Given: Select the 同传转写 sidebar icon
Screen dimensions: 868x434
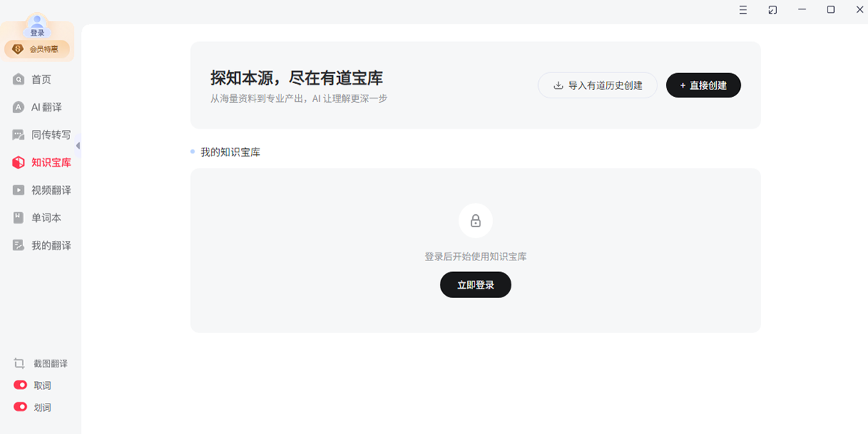Looking at the screenshot, I should point(19,135).
